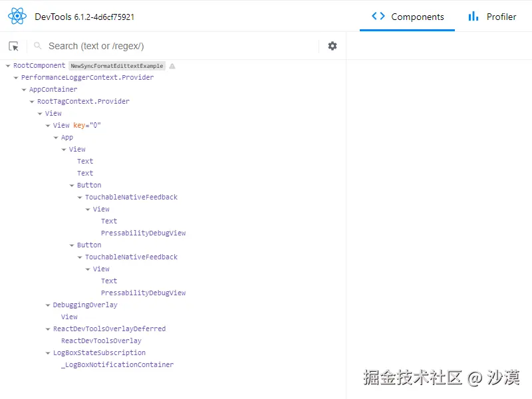Collapse the second Button node arrow
532x399 pixels.
tap(72, 245)
